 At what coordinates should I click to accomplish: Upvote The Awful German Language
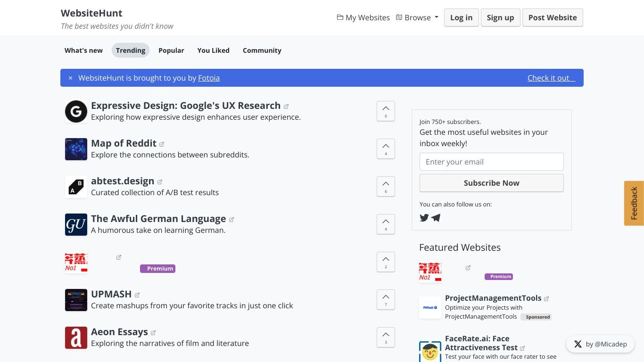(386, 224)
